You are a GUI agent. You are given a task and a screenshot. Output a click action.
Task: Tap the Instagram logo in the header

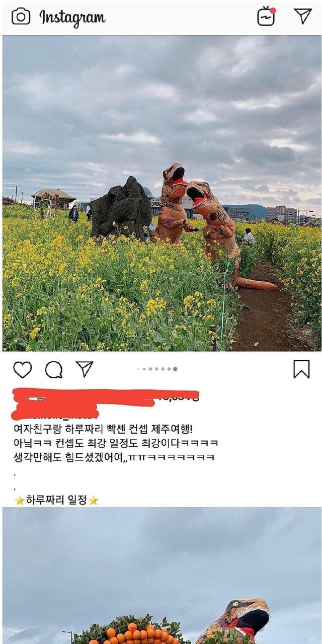[x=72, y=17]
